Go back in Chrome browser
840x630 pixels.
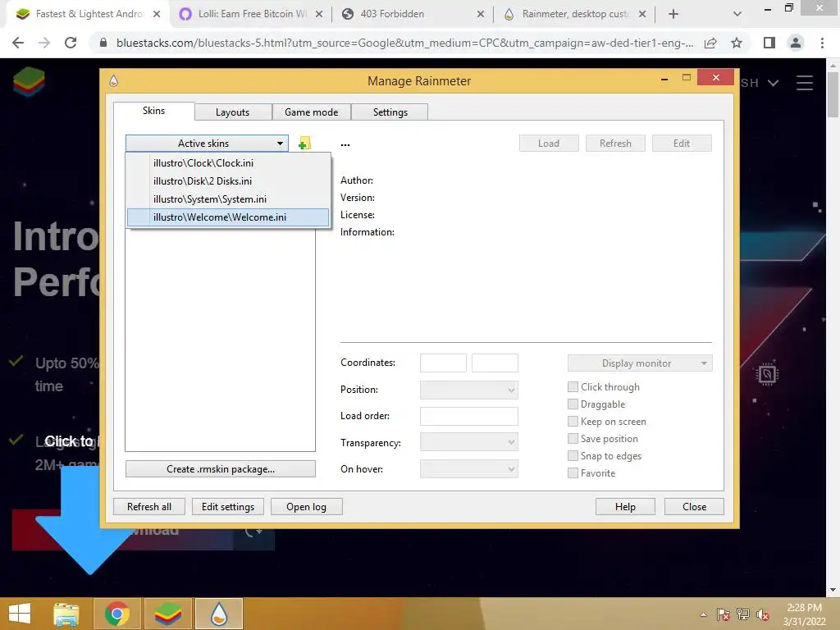[x=18, y=43]
